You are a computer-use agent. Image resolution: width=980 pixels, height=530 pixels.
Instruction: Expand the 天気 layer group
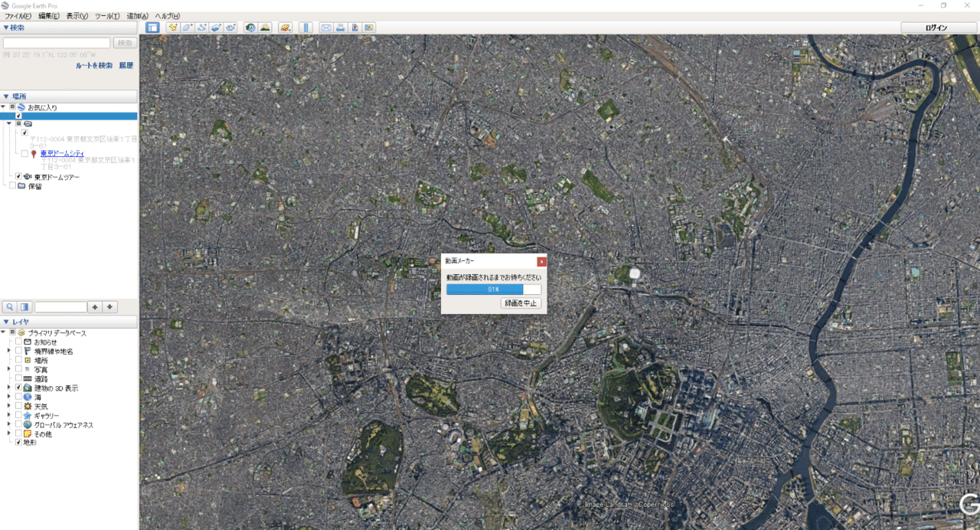coord(8,407)
